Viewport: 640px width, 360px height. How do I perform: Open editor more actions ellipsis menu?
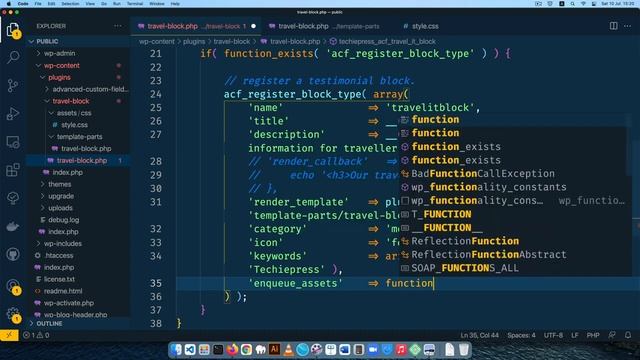tap(627, 26)
